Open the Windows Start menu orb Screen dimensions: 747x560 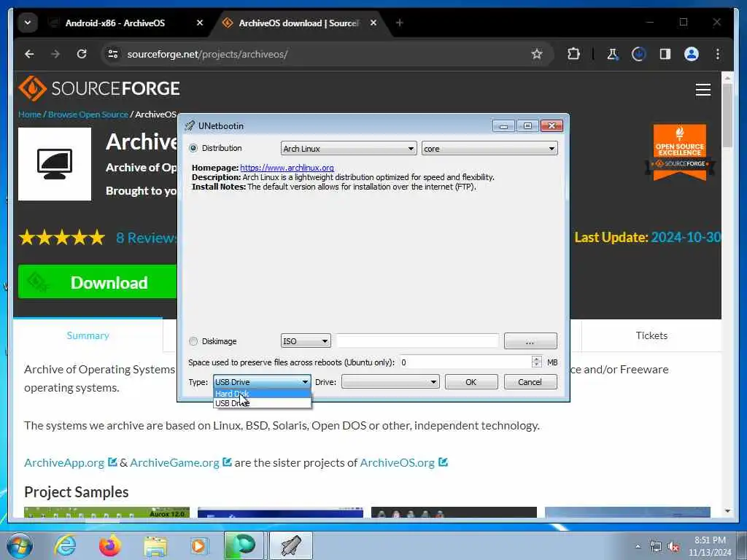point(20,545)
